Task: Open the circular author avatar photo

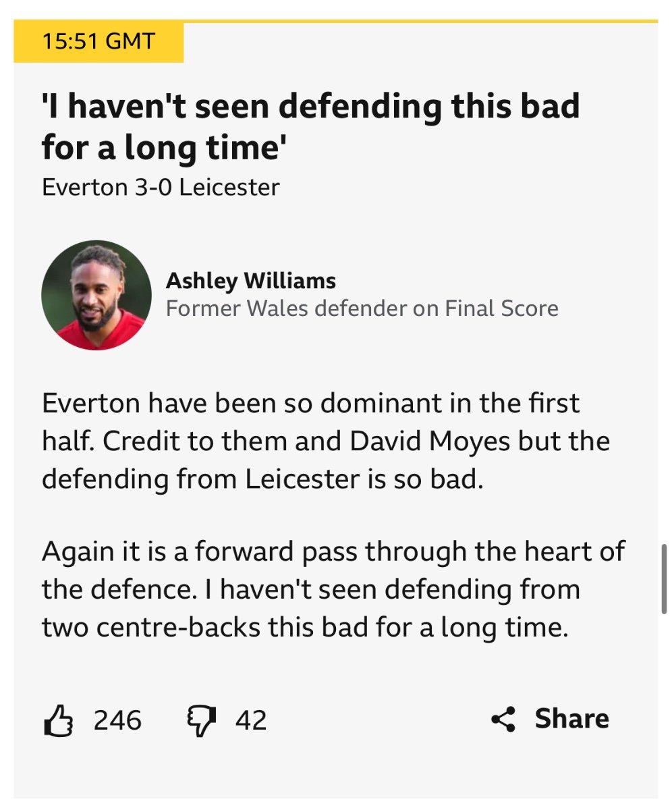Action: (x=96, y=295)
